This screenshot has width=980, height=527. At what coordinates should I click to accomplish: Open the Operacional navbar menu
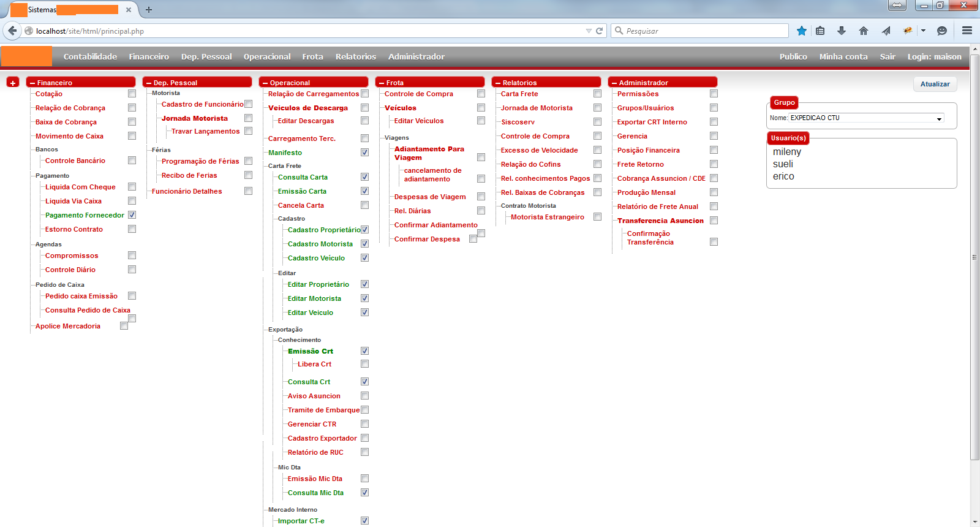tap(267, 56)
